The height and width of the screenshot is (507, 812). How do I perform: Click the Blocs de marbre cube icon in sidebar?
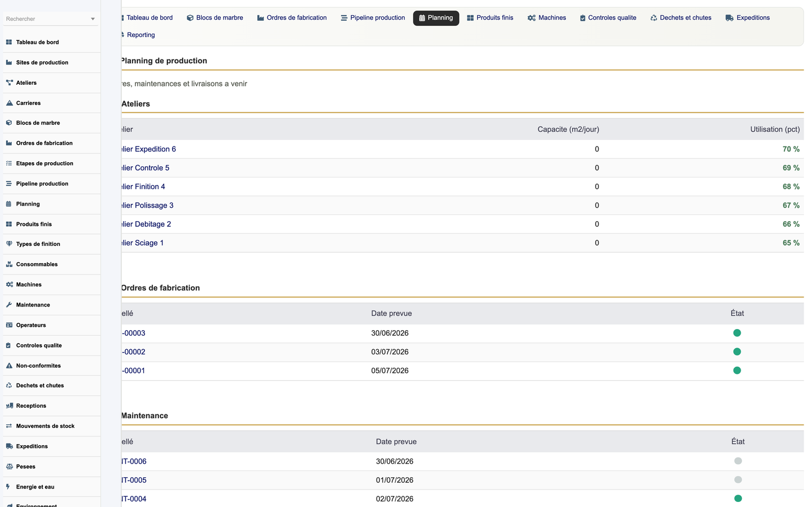pos(9,122)
